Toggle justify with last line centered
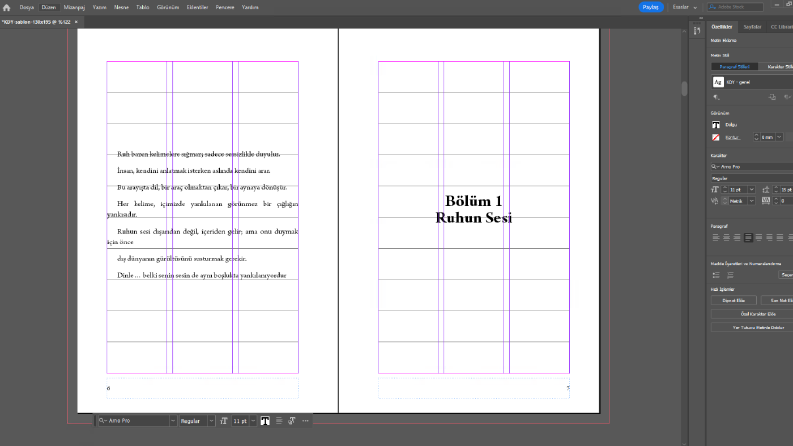793x446 pixels. (x=759, y=237)
